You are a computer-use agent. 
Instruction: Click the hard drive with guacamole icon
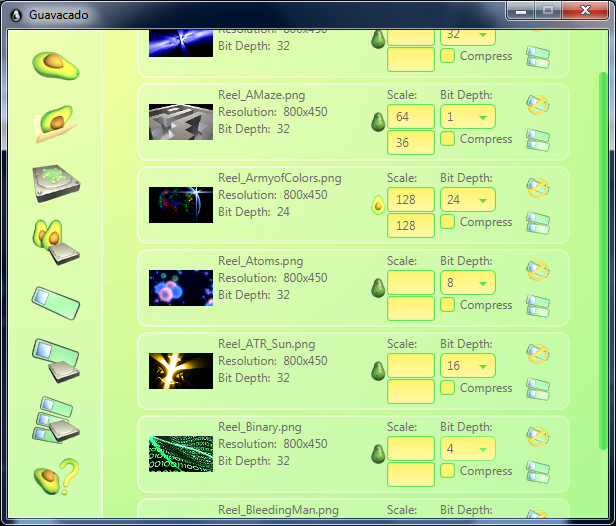[56, 183]
